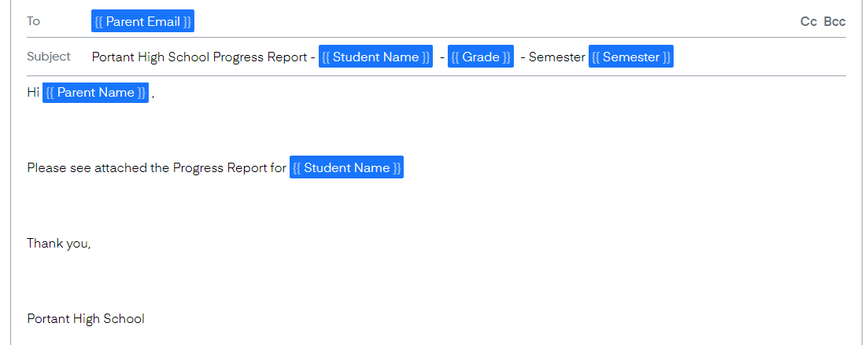868x345 pixels.
Task: Place cursor on the 'Thank you,' line
Action: [x=58, y=243]
